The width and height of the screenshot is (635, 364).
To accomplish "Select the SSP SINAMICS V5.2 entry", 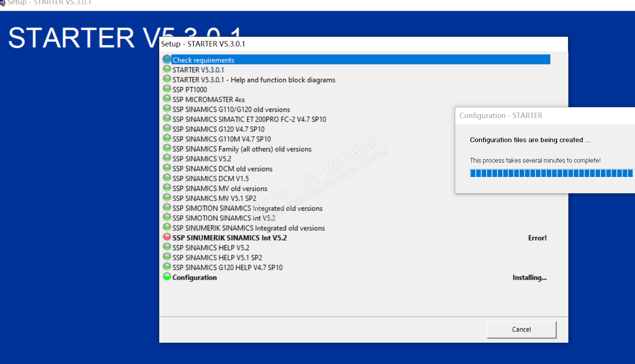I will click(202, 159).
